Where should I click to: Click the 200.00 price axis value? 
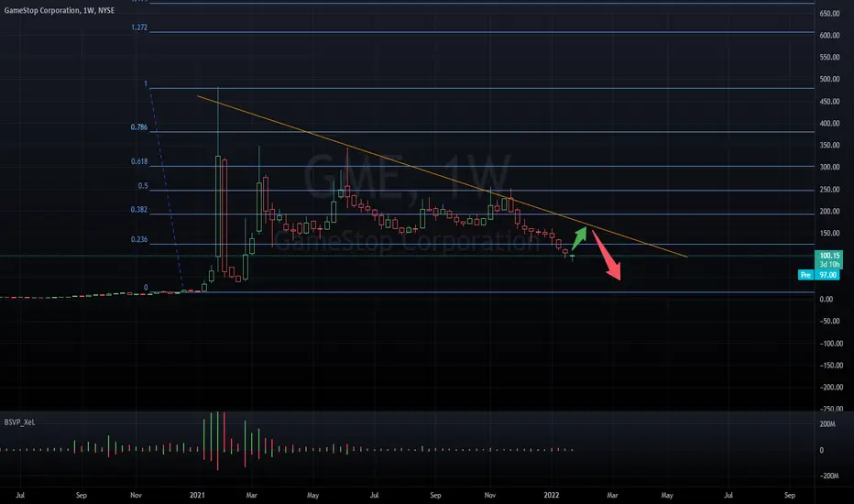(829, 212)
